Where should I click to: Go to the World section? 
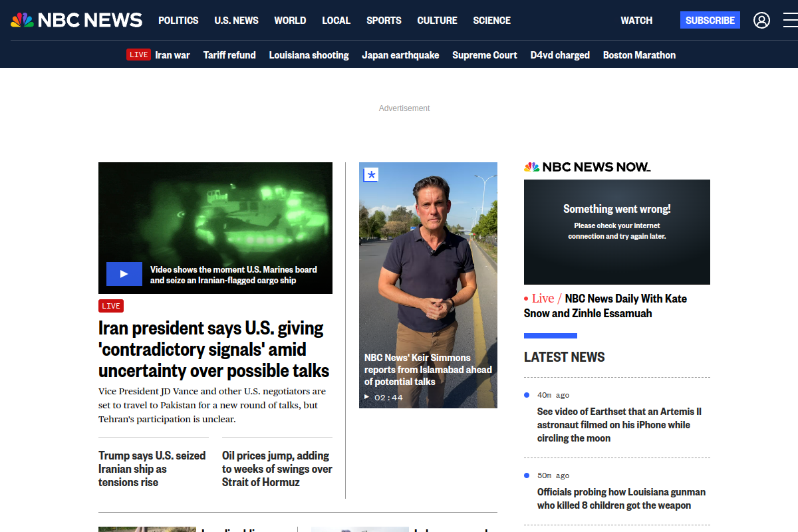[290, 21]
